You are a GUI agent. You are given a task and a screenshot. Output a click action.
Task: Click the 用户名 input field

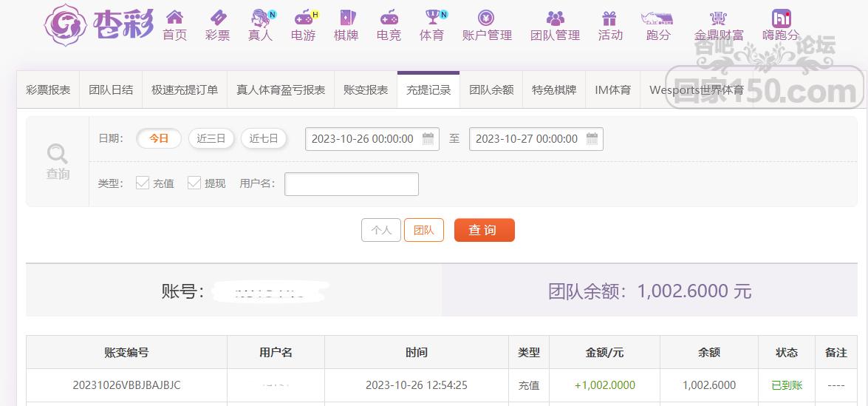click(x=352, y=184)
